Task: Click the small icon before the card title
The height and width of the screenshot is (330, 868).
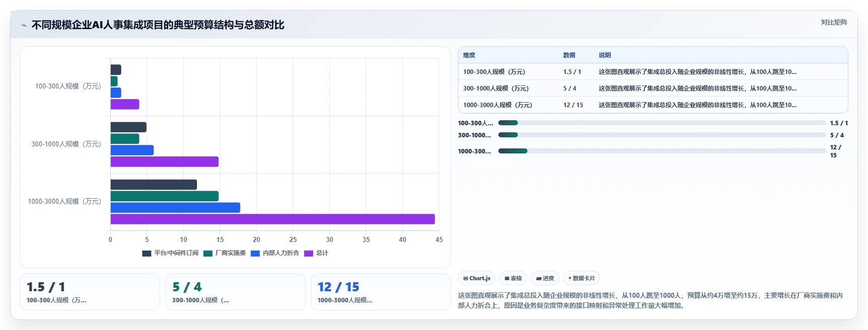Action: point(24,25)
